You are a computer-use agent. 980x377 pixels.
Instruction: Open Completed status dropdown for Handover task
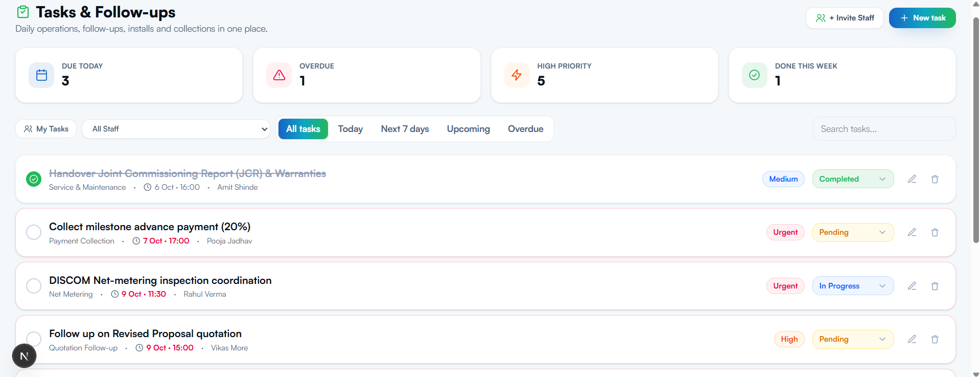point(853,179)
